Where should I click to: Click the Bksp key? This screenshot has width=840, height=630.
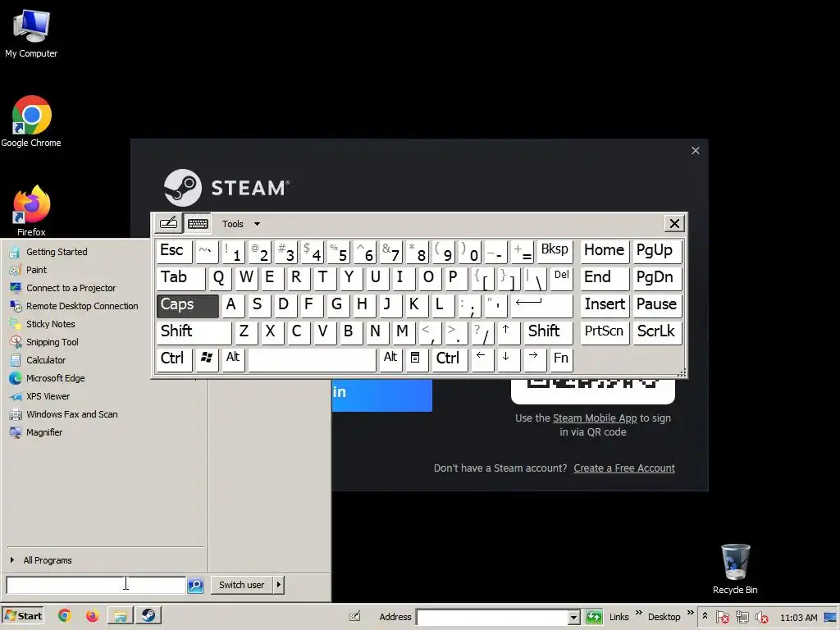tap(555, 251)
